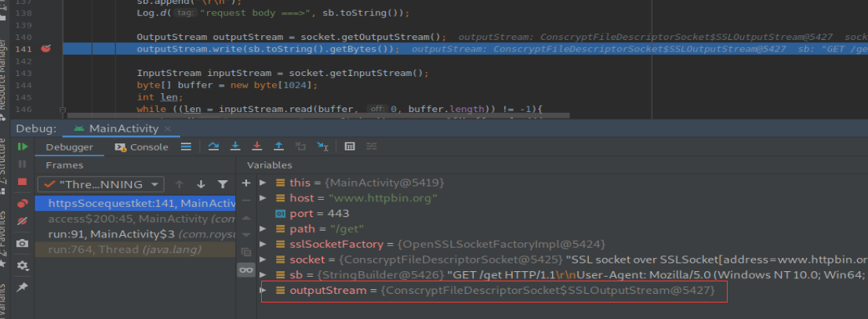Expand the sslSocketFactory variable node
Viewport: 868px width, 319px height.
click(263, 244)
